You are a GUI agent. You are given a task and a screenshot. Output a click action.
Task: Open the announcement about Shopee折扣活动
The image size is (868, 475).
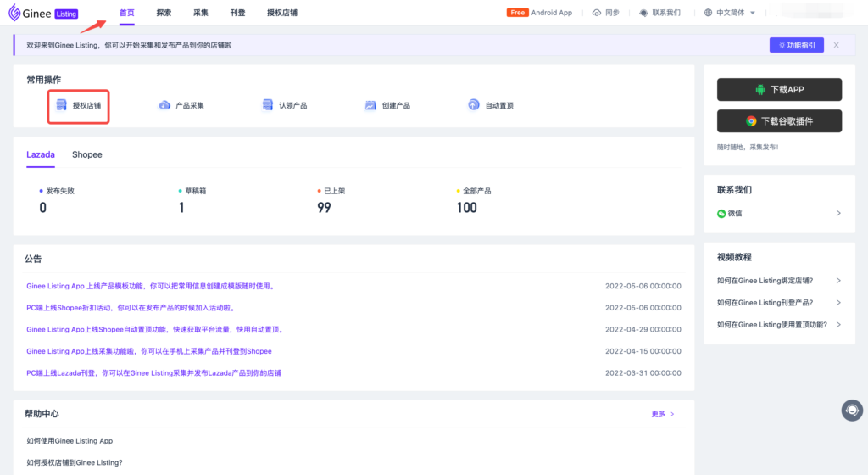click(x=131, y=308)
